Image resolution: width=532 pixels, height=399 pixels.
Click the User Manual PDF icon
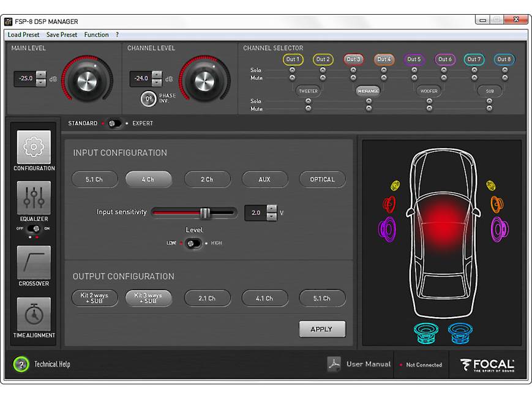pos(334,364)
